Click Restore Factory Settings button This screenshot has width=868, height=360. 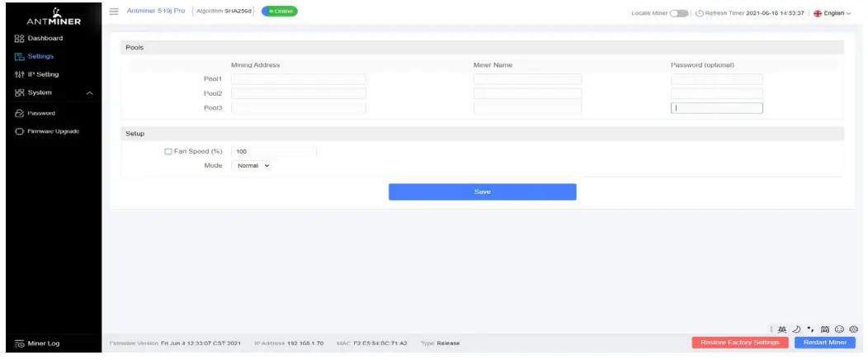pos(740,343)
